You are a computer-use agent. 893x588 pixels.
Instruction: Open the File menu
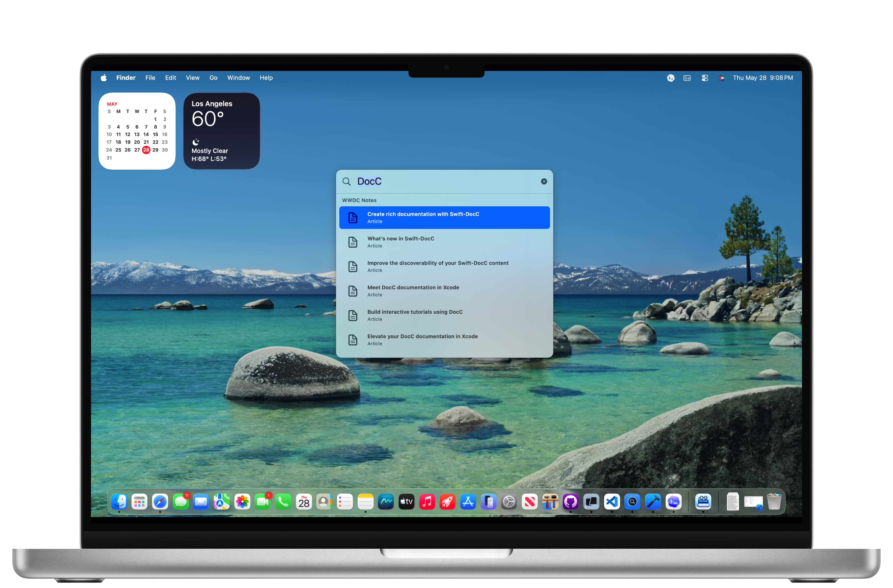tap(150, 78)
